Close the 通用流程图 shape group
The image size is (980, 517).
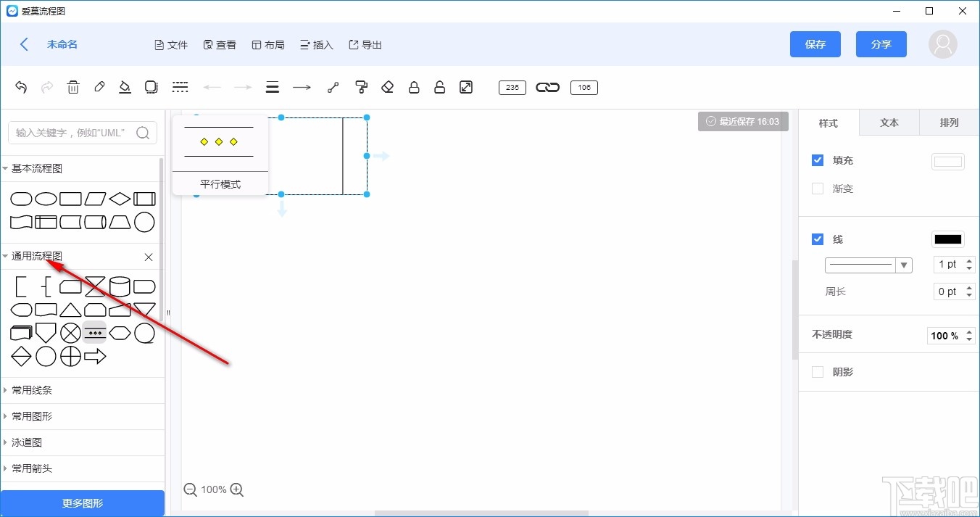[149, 257]
